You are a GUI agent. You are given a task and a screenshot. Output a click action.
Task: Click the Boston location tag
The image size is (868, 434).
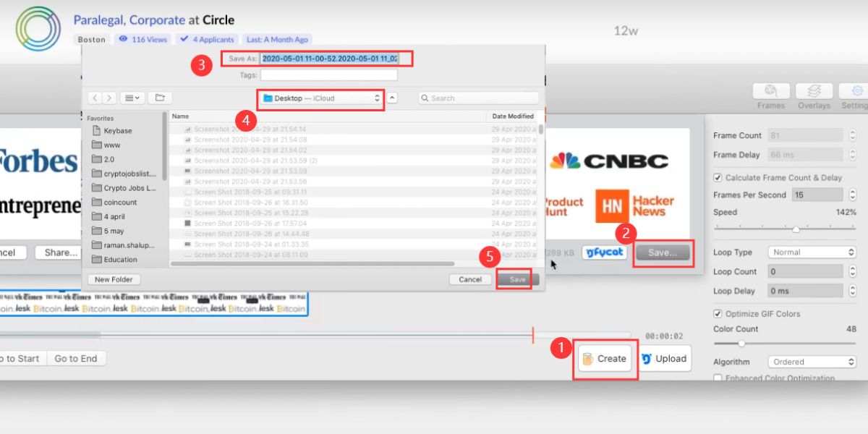(x=92, y=40)
